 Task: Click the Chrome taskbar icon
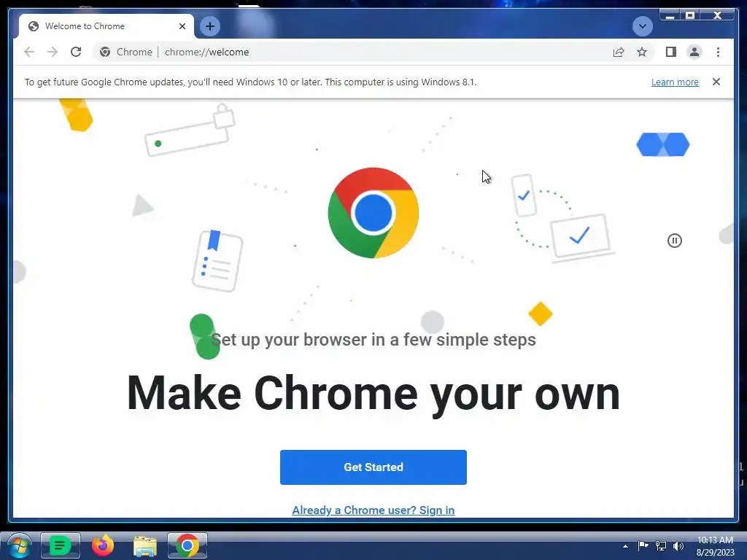coord(187,545)
